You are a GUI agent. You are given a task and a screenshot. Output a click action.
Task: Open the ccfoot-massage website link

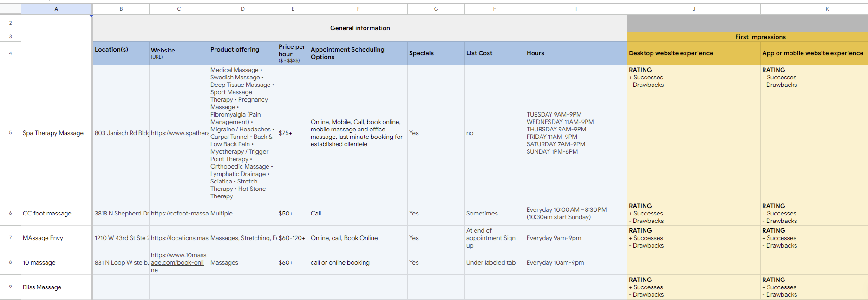pos(179,213)
